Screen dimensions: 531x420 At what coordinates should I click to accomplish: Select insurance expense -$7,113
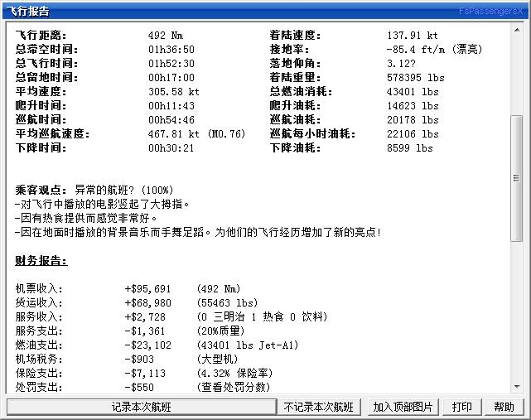[x=145, y=374]
